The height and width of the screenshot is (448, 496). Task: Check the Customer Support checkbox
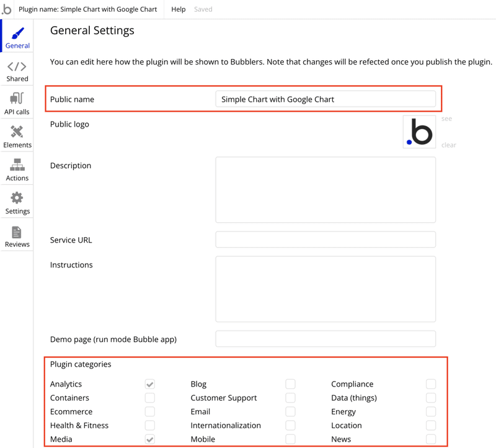pos(290,398)
